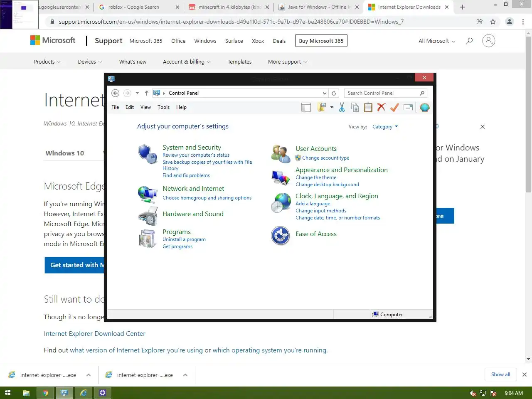Click Change account type link
Image resolution: width=532 pixels, height=399 pixels.
coord(326,158)
